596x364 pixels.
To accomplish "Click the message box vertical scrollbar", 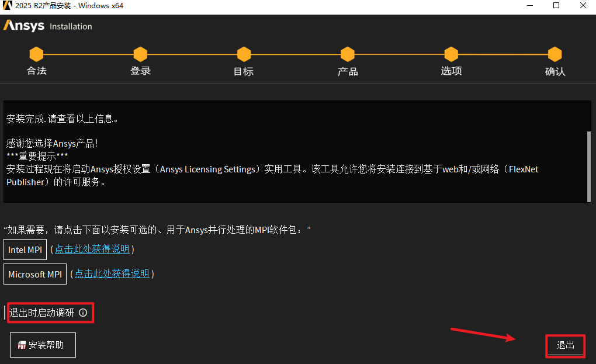I will [x=589, y=167].
